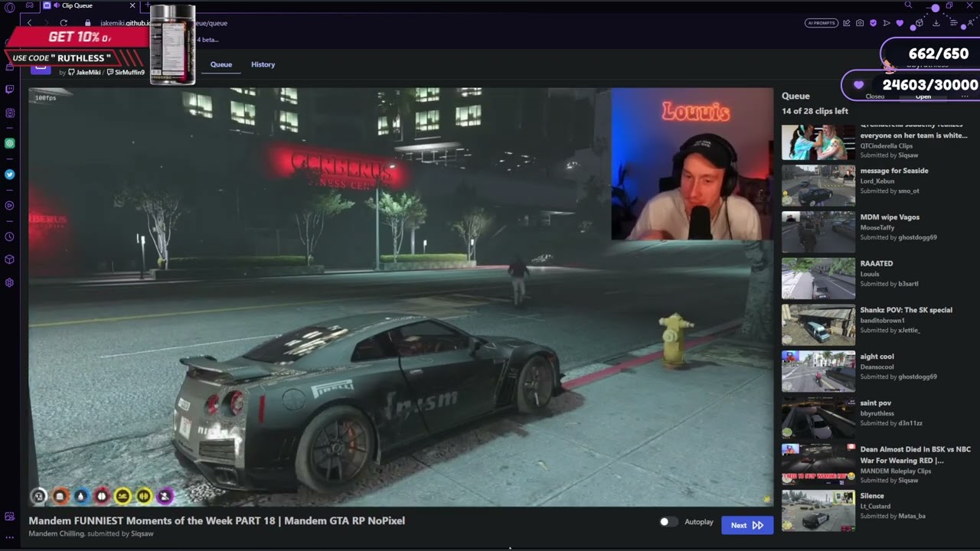980x551 pixels.
Task: Take a snapshot with camera icon
Action: pyautogui.click(x=860, y=23)
